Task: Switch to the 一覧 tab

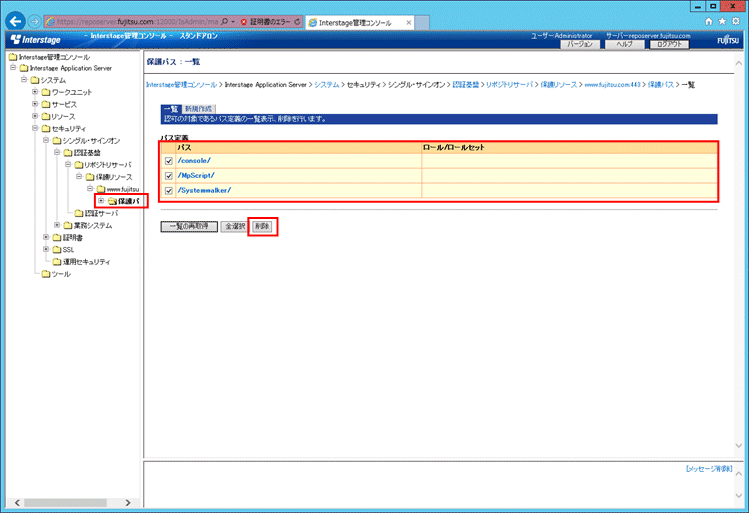Action: [x=171, y=109]
